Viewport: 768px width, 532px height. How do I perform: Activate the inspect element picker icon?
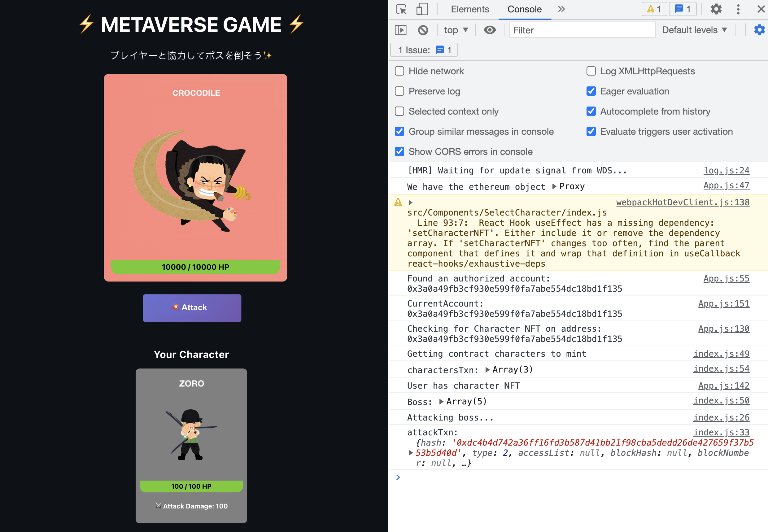coord(402,9)
